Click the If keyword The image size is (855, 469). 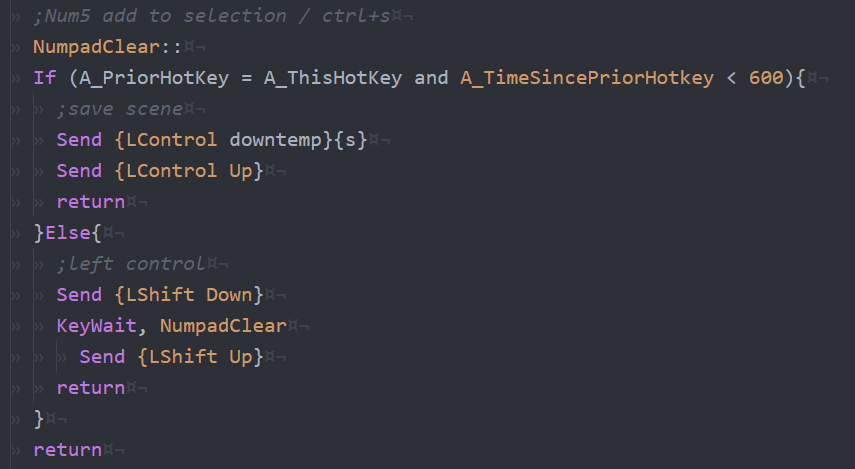click(x=45, y=78)
